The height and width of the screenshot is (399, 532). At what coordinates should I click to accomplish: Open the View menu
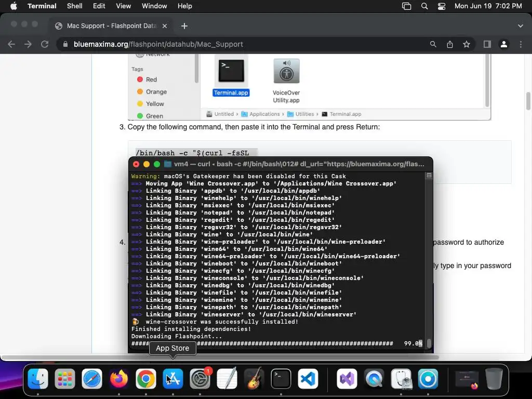click(124, 6)
